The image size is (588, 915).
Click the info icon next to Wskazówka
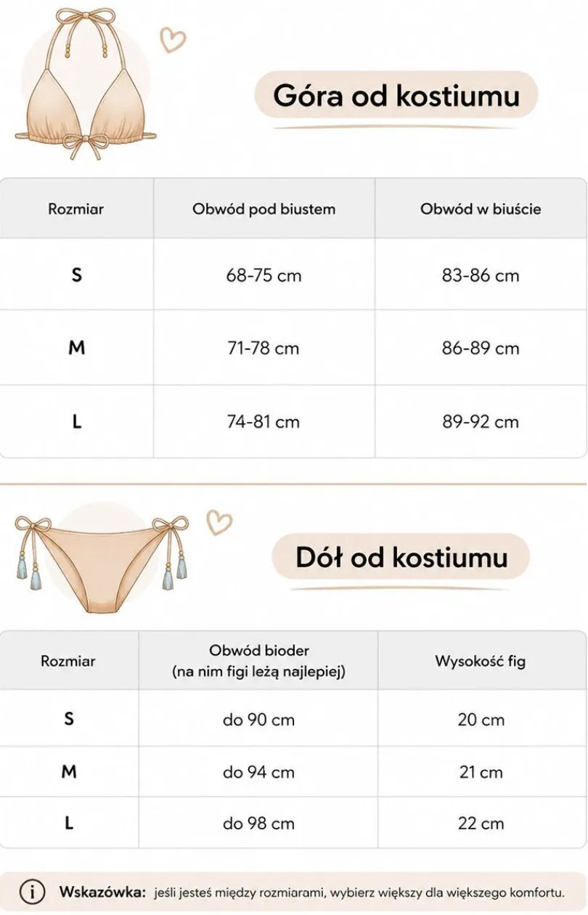pyautogui.click(x=32, y=891)
